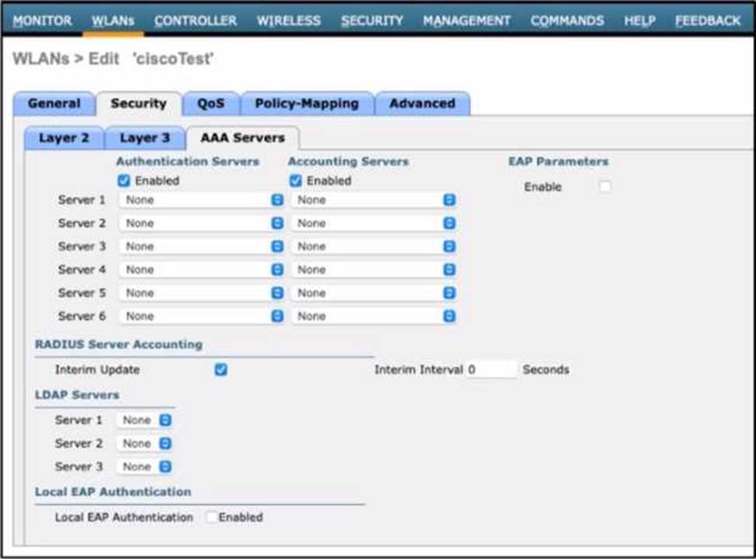The image size is (756, 559).
Task: Switch to the Layer 2 tab
Action: (x=64, y=138)
